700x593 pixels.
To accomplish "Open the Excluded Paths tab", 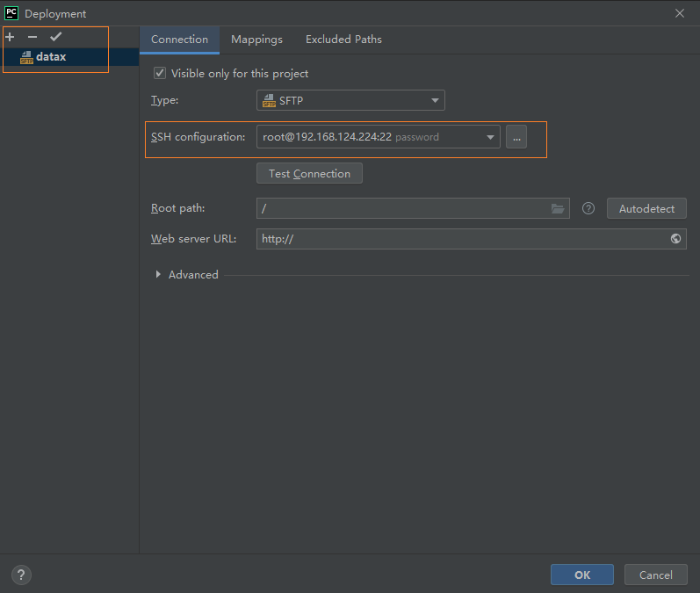I will (343, 40).
